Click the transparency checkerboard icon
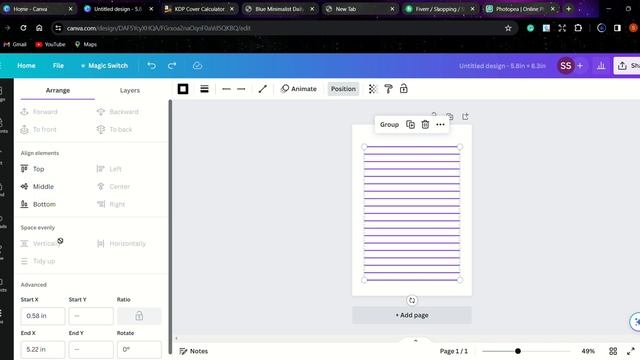The image size is (640, 360). [x=373, y=89]
